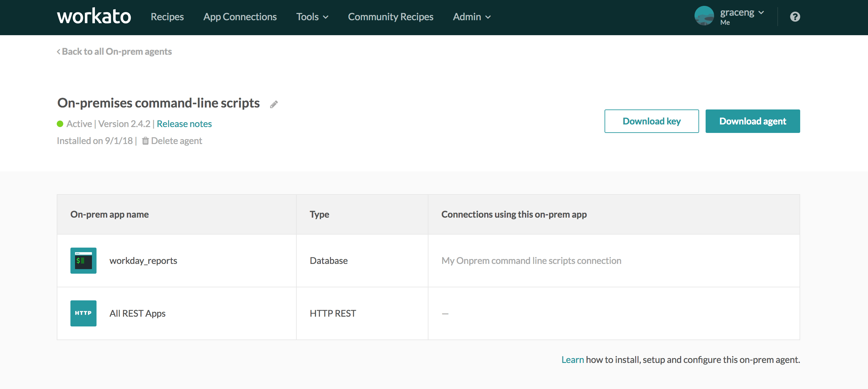Click the Learn link about agent setup
The height and width of the screenshot is (389, 868).
[572, 359]
